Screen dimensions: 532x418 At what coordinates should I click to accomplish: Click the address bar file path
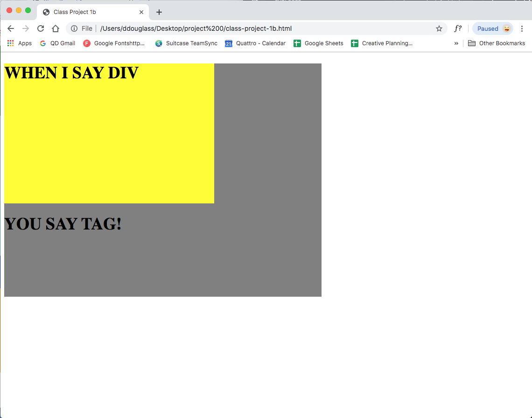coord(196,28)
